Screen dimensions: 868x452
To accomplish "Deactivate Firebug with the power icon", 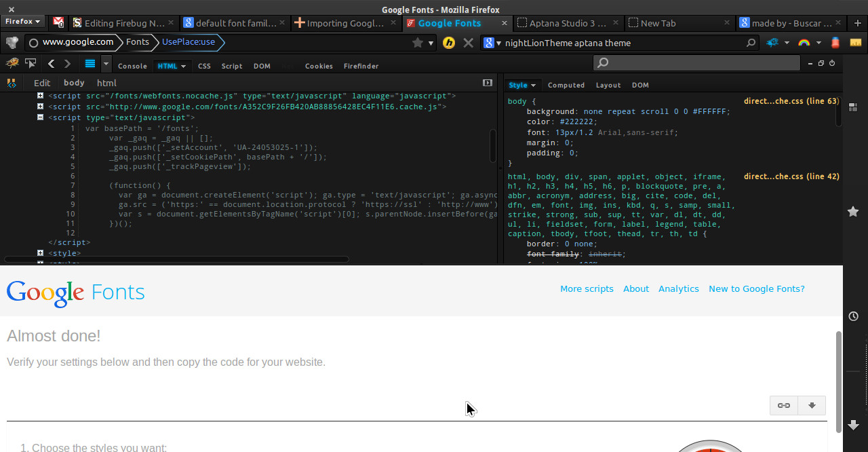I will [832, 64].
